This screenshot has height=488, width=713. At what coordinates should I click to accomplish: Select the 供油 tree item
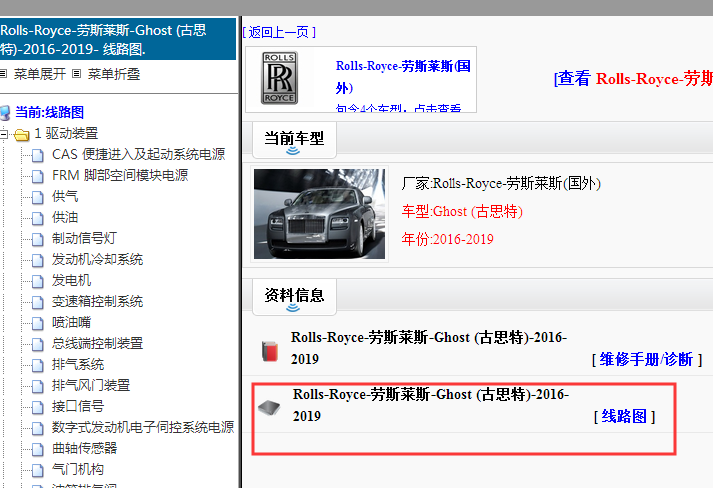(65, 217)
